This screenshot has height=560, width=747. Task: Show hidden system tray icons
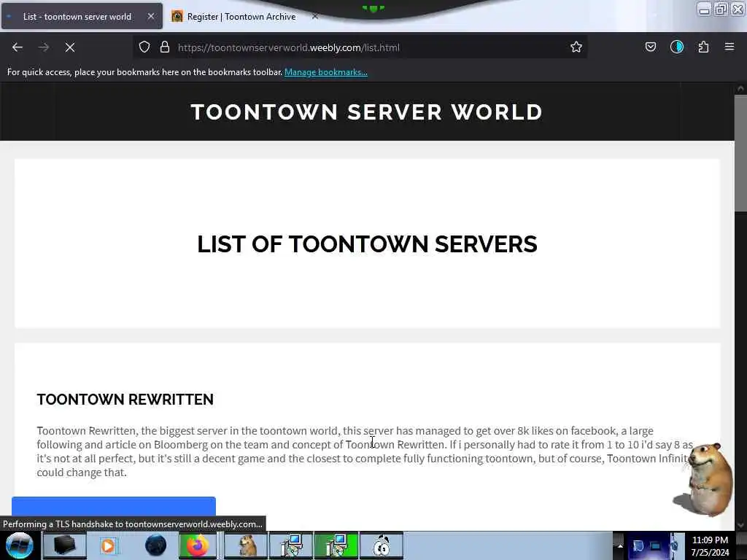tap(620, 545)
